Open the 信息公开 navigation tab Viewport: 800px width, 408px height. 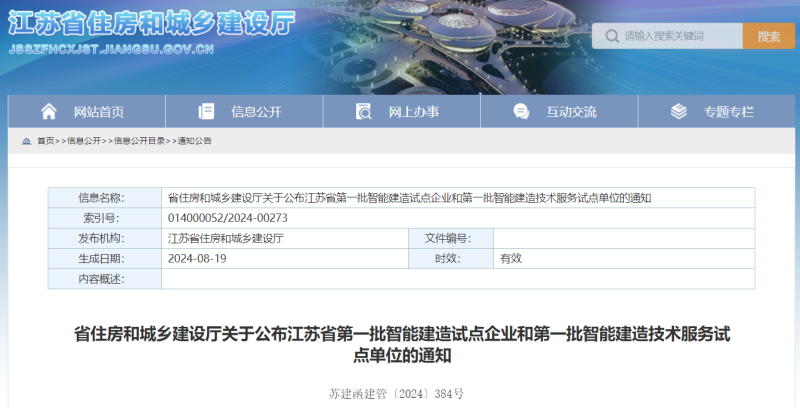coord(256,111)
